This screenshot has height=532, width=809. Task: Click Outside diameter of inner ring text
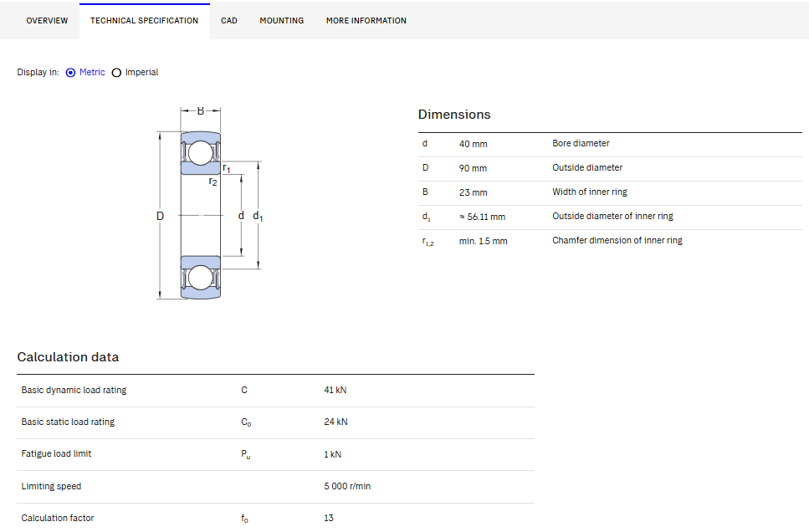point(612,216)
